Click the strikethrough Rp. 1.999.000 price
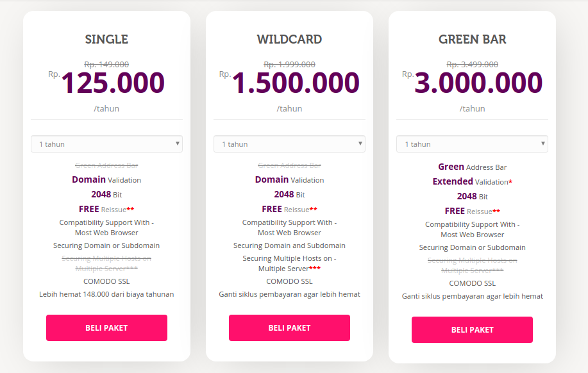The image size is (588, 373). point(289,65)
